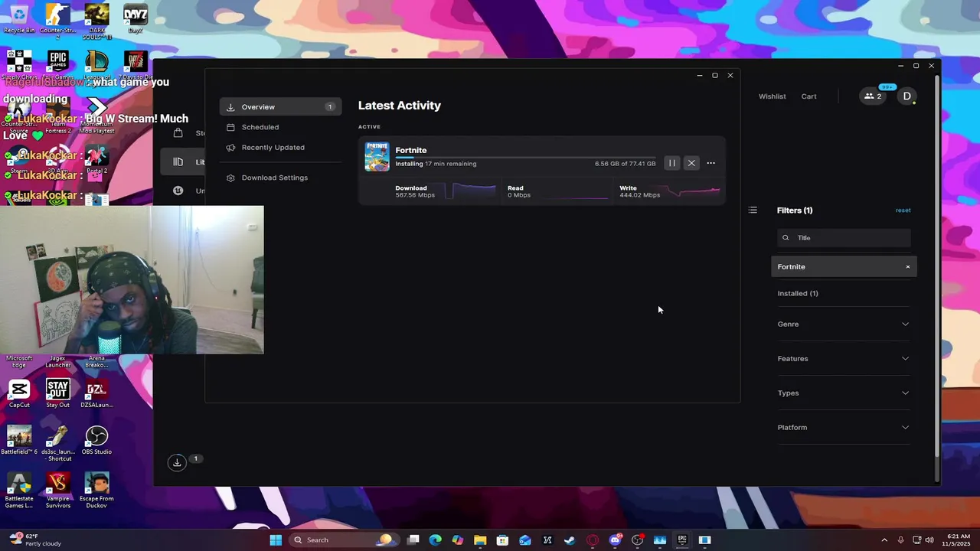Open the weather widget showing 62°F
This screenshot has width=980, height=551.
click(34, 540)
